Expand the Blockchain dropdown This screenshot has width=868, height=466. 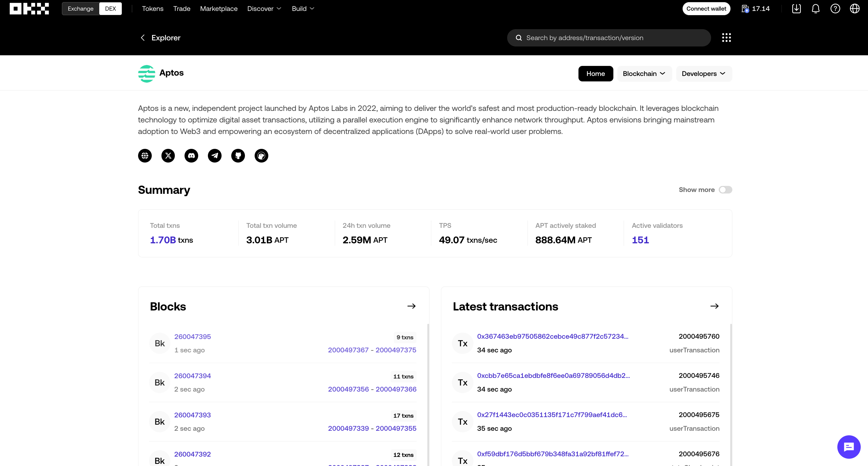click(644, 74)
